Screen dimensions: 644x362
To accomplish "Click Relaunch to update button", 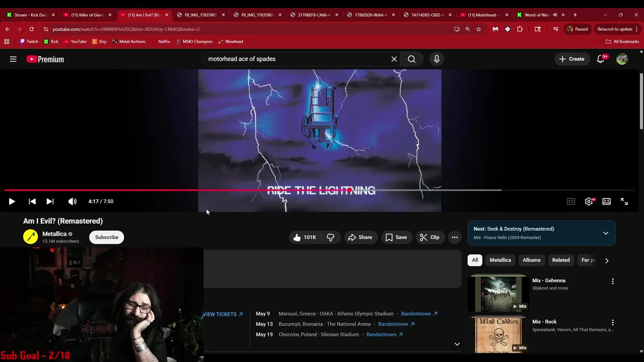I will click(x=615, y=29).
